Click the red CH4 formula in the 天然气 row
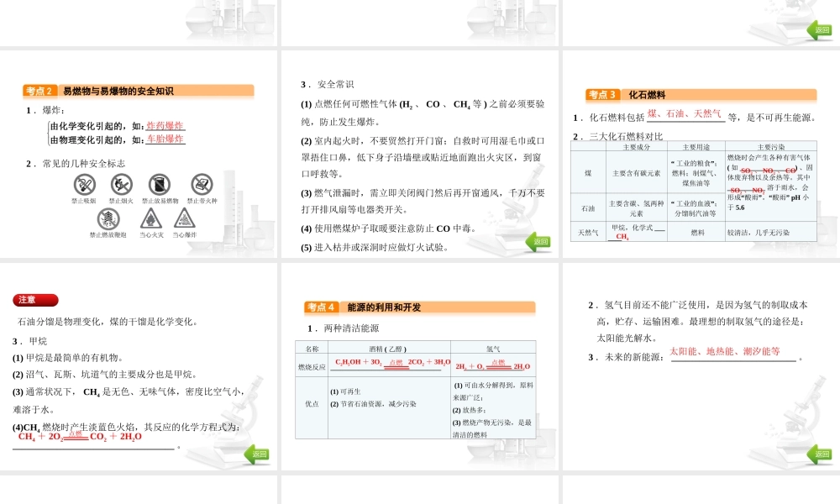The width and height of the screenshot is (840, 504). click(x=622, y=236)
